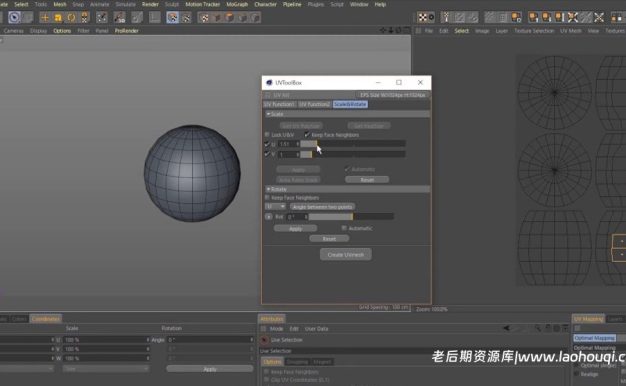Open the Character menu
The width and height of the screenshot is (626, 386).
coord(265,4)
